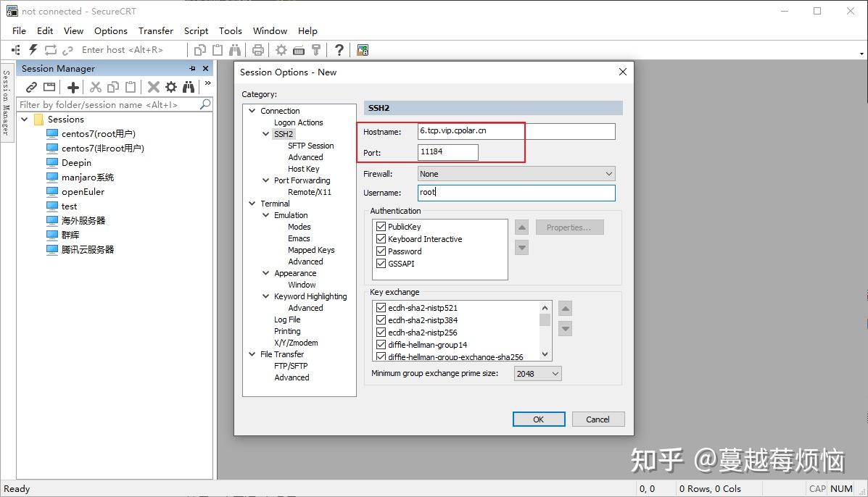Uncheck ecdh-sha2-nistp521 key exchange
The height and width of the screenshot is (497, 868).
(x=381, y=307)
